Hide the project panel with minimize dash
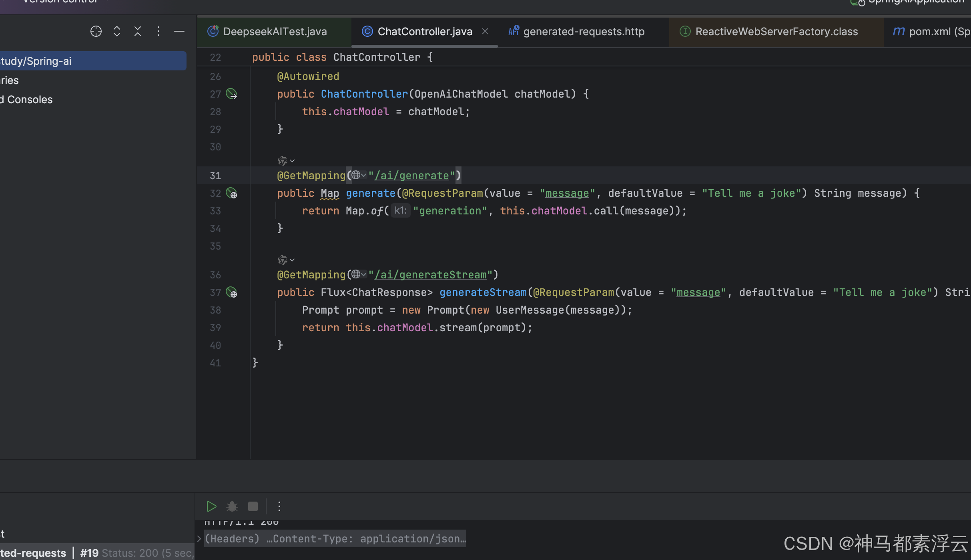This screenshot has height=560, width=971. coord(179,31)
